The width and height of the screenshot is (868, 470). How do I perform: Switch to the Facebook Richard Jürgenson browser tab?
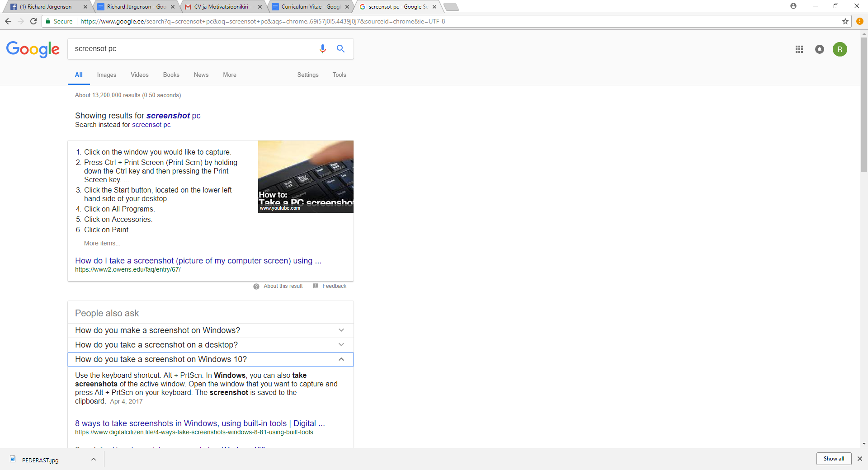[x=47, y=7]
